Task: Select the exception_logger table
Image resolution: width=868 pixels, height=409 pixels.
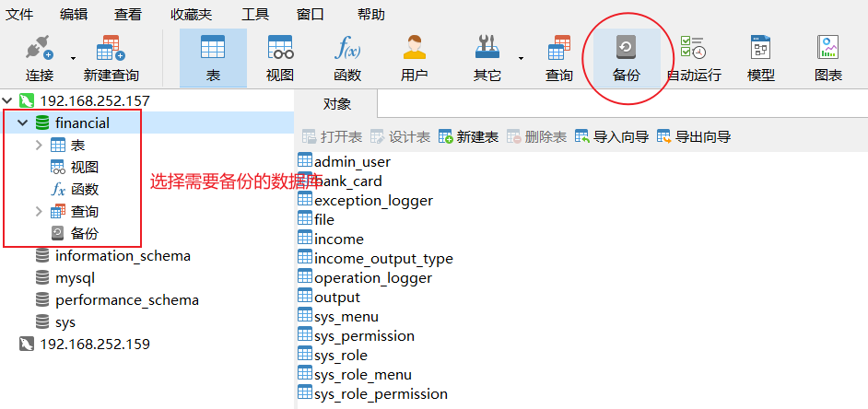Action: 373,200
